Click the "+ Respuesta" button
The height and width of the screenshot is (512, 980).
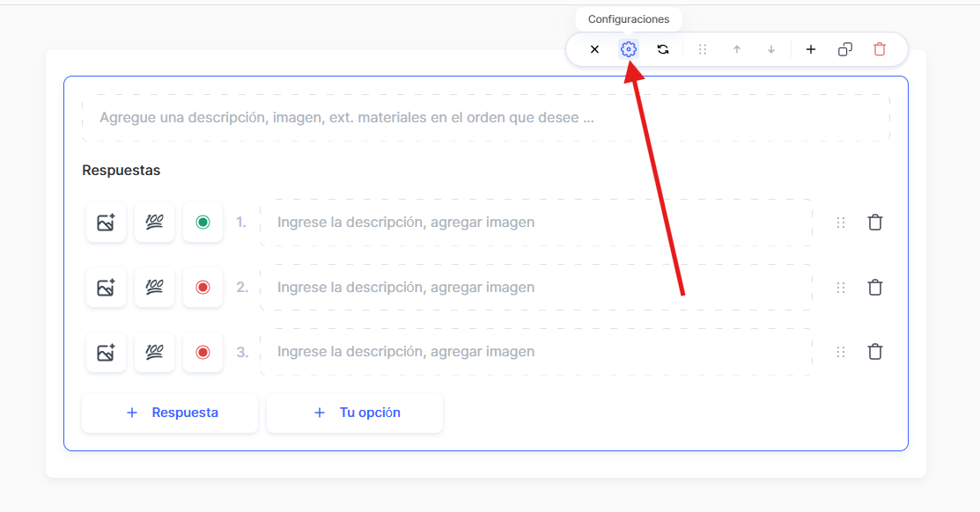point(170,413)
